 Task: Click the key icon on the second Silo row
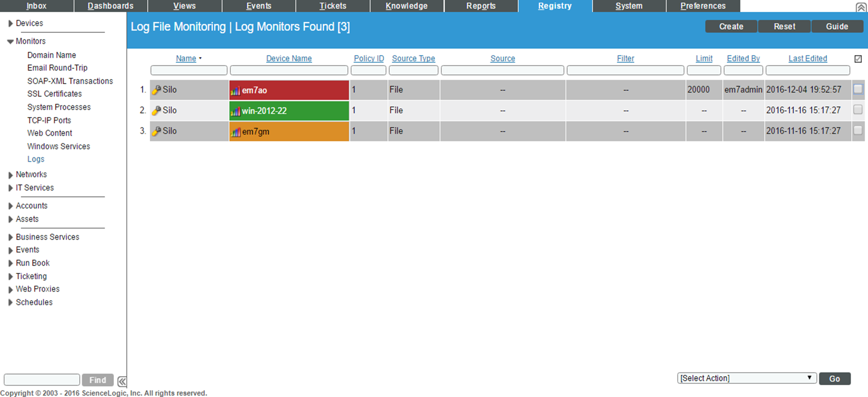(x=156, y=110)
